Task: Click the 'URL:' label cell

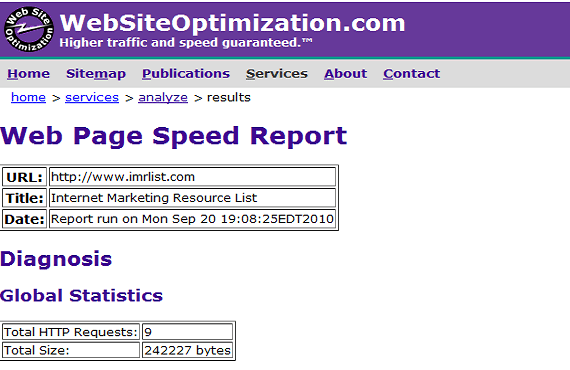Action: coord(25,177)
